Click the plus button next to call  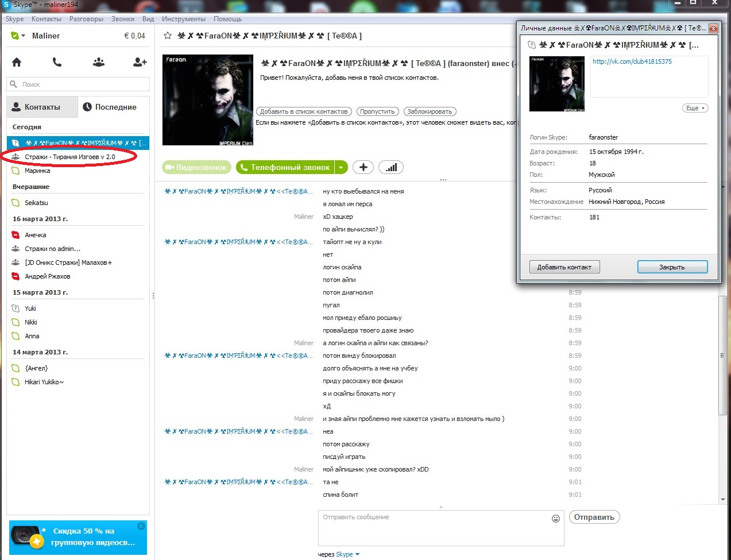point(363,167)
